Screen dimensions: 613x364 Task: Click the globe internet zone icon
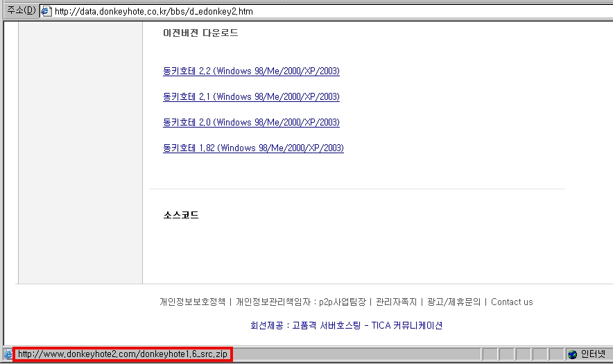pyautogui.click(x=572, y=354)
